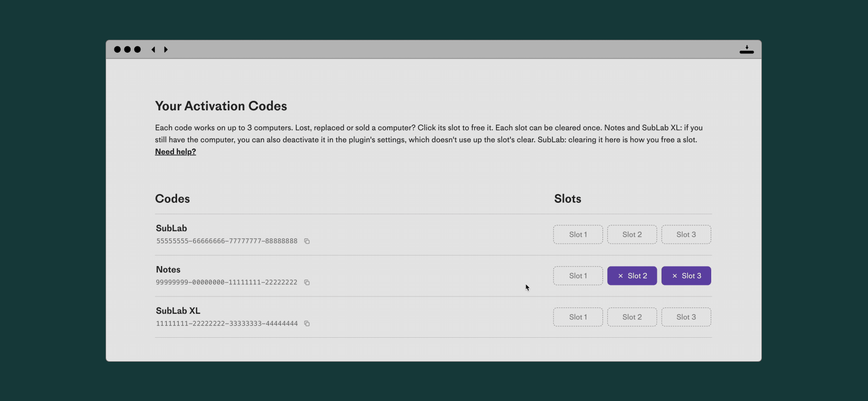Select the SubLab code 55555555-66666666-77777777-88888888

[227, 241]
